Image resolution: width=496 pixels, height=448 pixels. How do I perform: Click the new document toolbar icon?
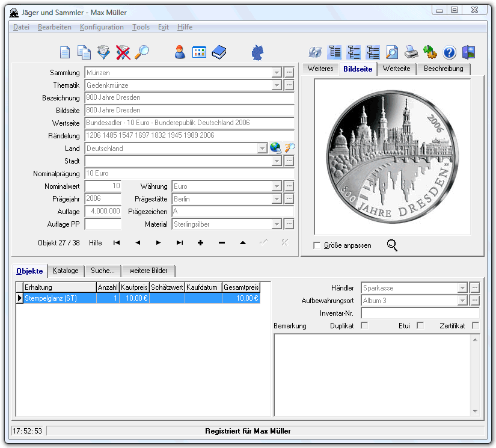coord(65,52)
